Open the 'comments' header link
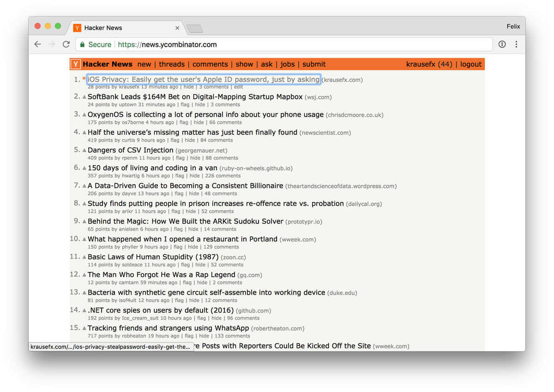 pos(210,64)
